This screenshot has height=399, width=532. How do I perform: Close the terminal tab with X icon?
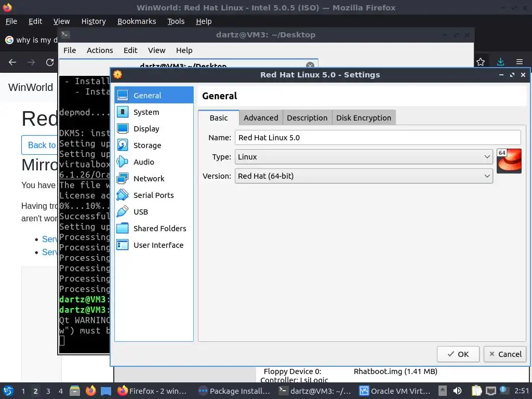[x=310, y=65]
